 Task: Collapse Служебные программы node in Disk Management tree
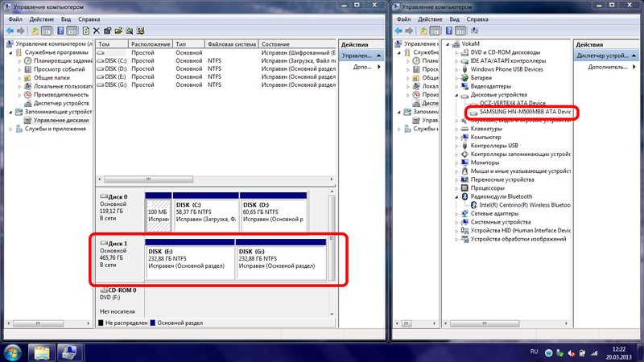(11, 52)
